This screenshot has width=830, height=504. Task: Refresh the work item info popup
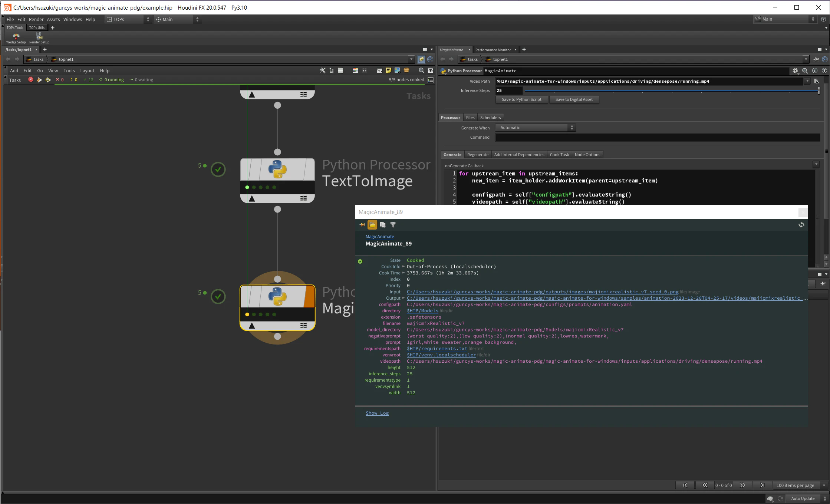tap(801, 225)
